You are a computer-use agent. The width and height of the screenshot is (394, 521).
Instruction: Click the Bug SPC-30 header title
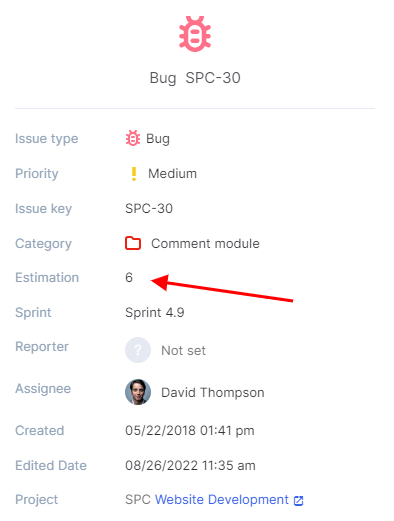coord(195,78)
